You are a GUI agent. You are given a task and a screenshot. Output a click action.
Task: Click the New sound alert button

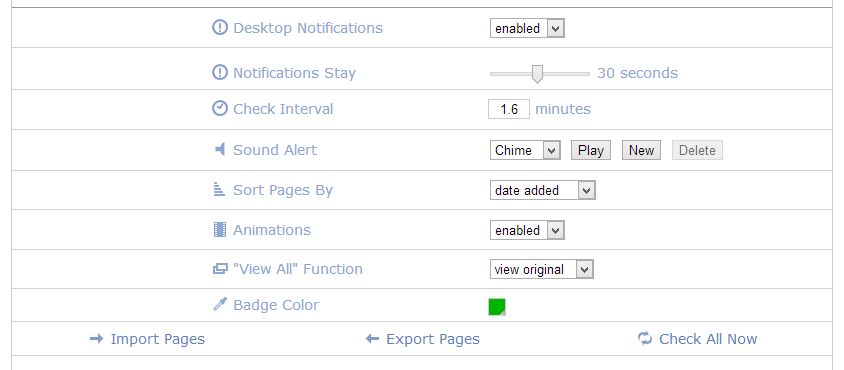click(641, 150)
